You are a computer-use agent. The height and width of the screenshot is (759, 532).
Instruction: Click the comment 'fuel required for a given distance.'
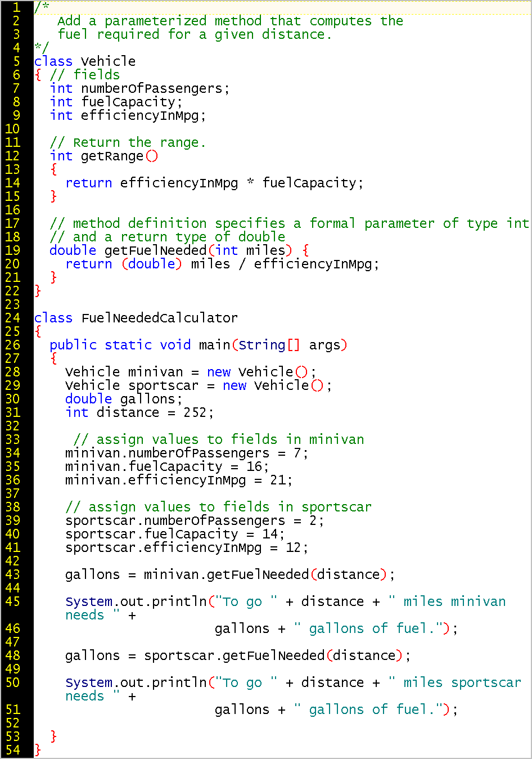pyautogui.click(x=195, y=34)
